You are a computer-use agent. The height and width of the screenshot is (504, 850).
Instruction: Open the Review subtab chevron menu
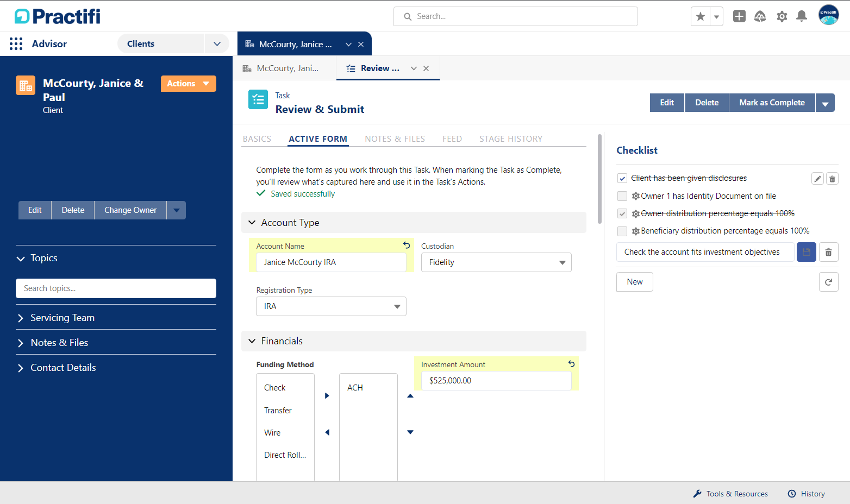pos(414,68)
